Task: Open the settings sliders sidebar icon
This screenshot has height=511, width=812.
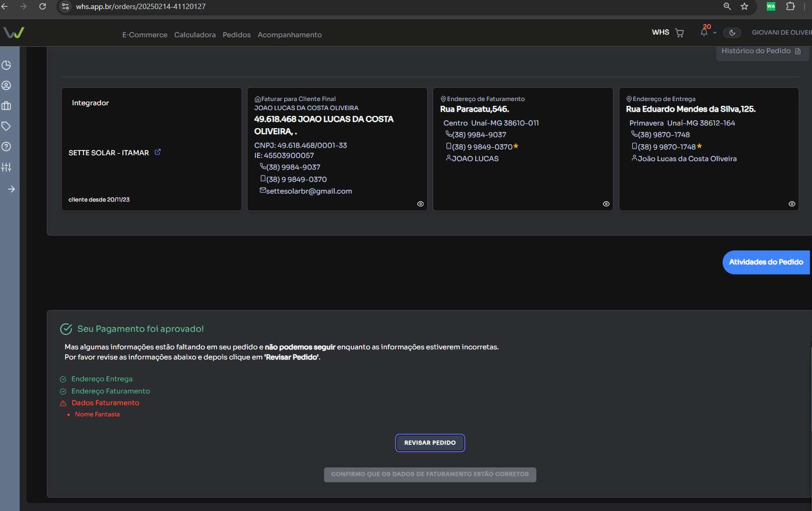Action: (x=6, y=167)
